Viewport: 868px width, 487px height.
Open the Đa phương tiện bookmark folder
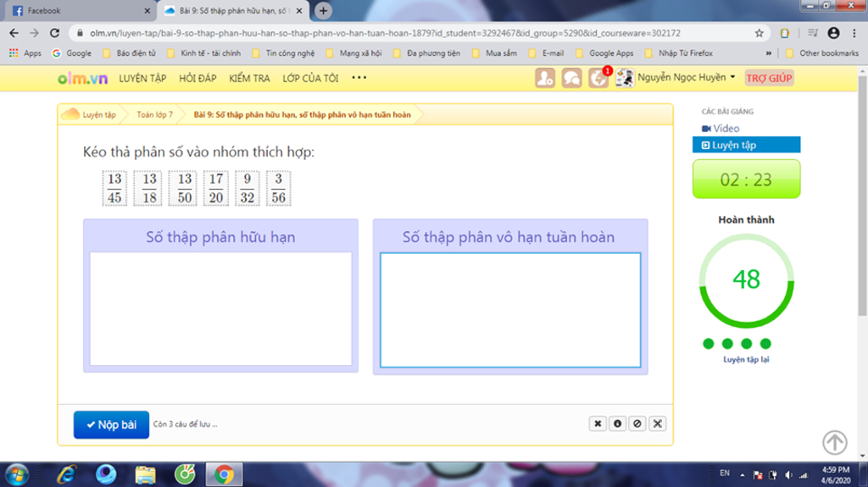(427, 53)
